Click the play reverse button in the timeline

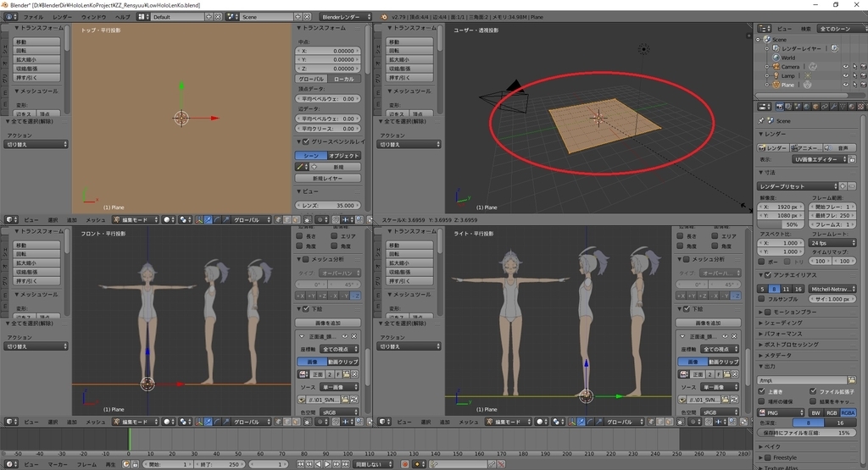(319, 464)
